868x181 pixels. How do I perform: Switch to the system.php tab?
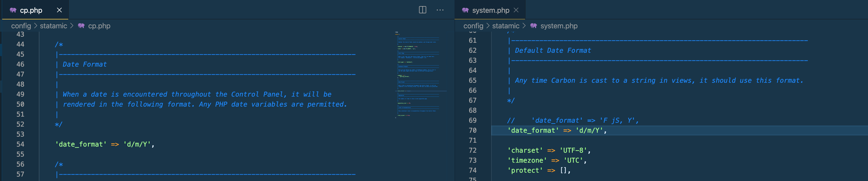[x=491, y=10]
